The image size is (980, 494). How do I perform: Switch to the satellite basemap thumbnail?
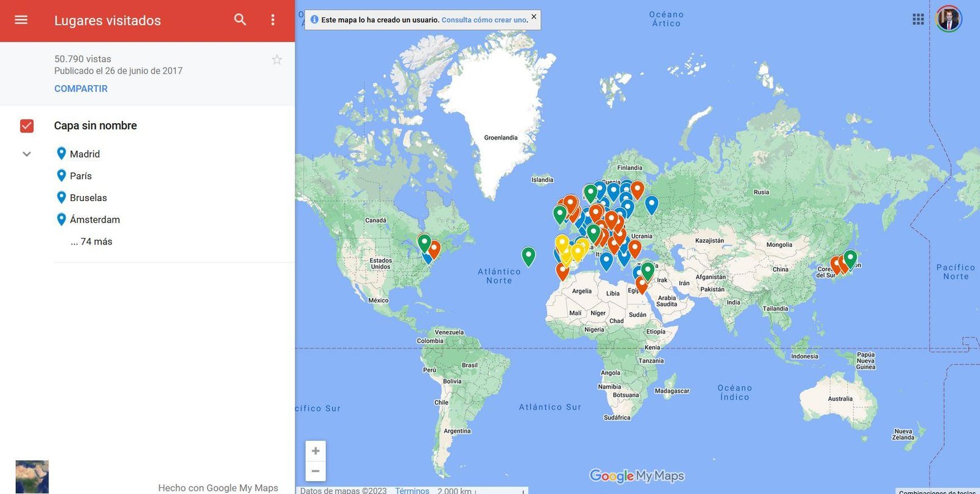coord(32,477)
